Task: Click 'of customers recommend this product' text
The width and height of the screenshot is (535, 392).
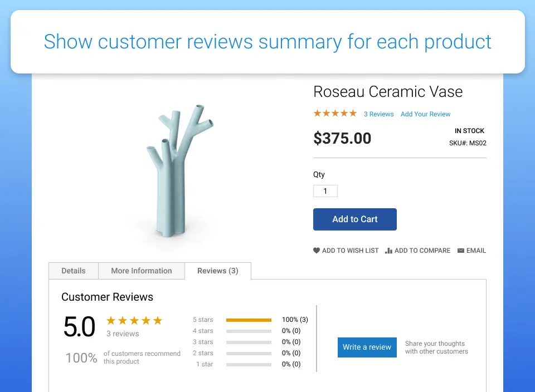Action: tap(142, 357)
